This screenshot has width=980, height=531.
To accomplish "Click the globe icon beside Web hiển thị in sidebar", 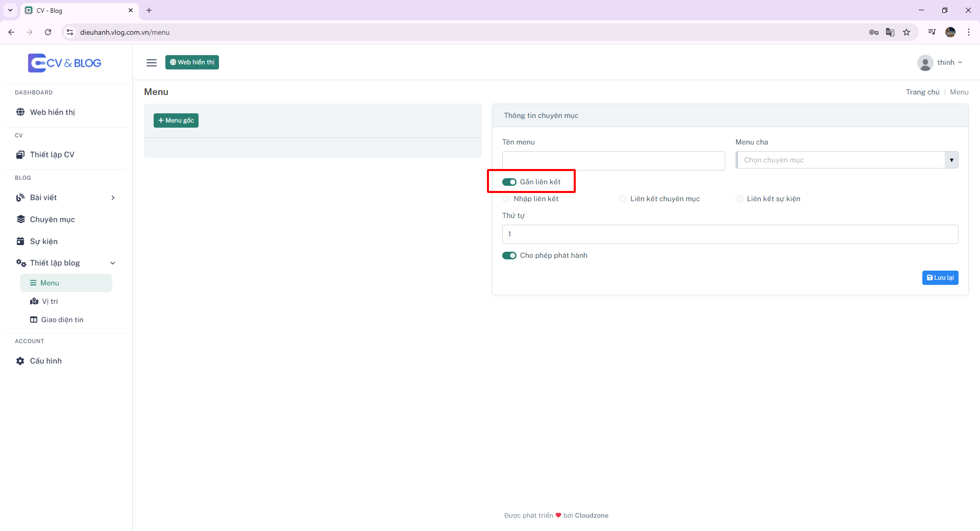I will (x=20, y=112).
